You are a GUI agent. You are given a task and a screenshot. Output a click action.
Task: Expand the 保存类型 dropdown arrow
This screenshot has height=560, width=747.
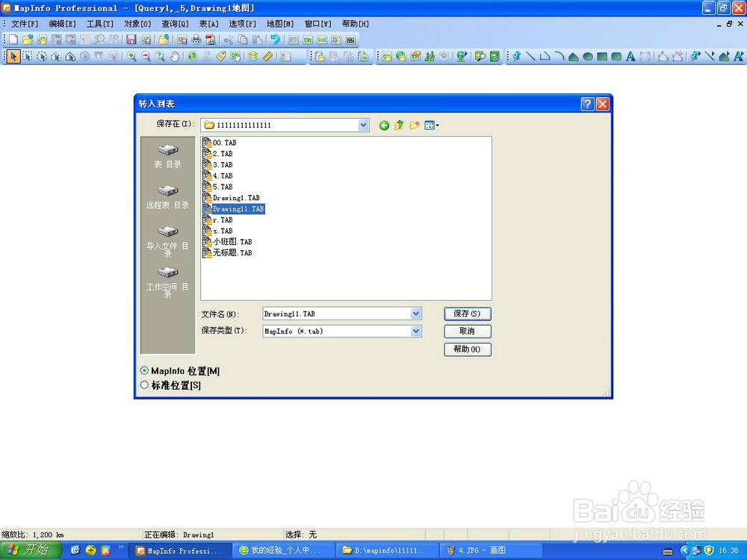[416, 331]
